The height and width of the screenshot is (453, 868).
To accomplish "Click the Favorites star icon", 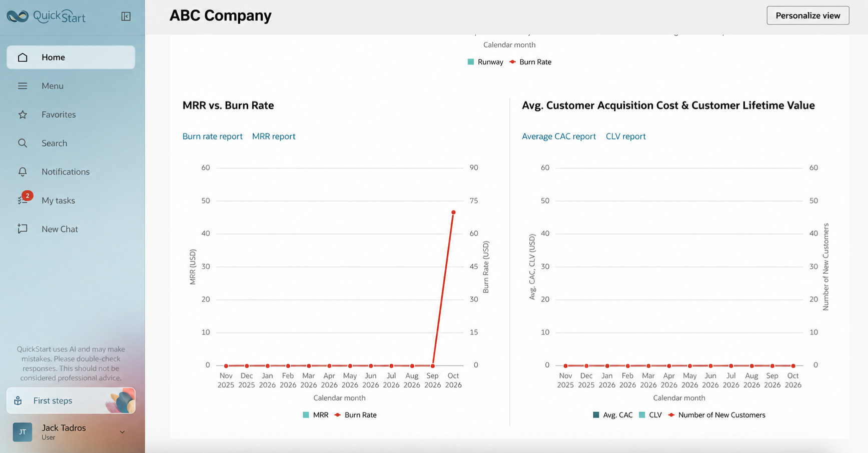I will click(x=23, y=114).
